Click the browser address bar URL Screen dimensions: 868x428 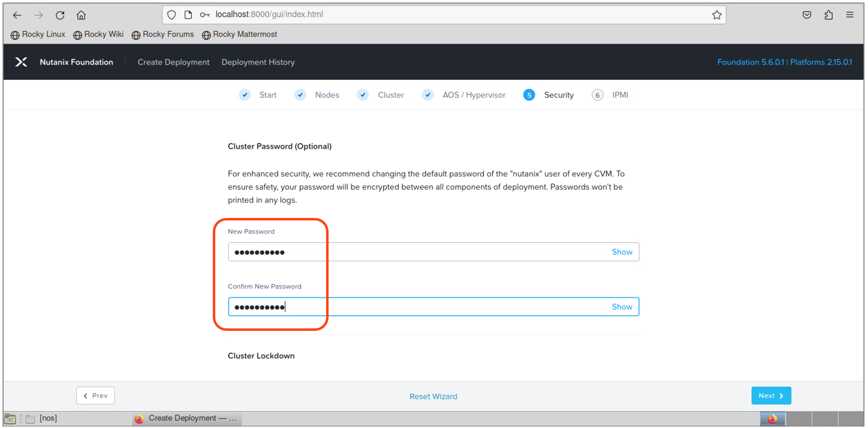tap(269, 14)
